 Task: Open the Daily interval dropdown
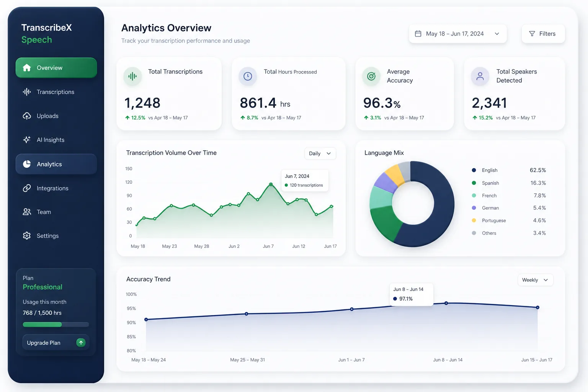click(320, 154)
